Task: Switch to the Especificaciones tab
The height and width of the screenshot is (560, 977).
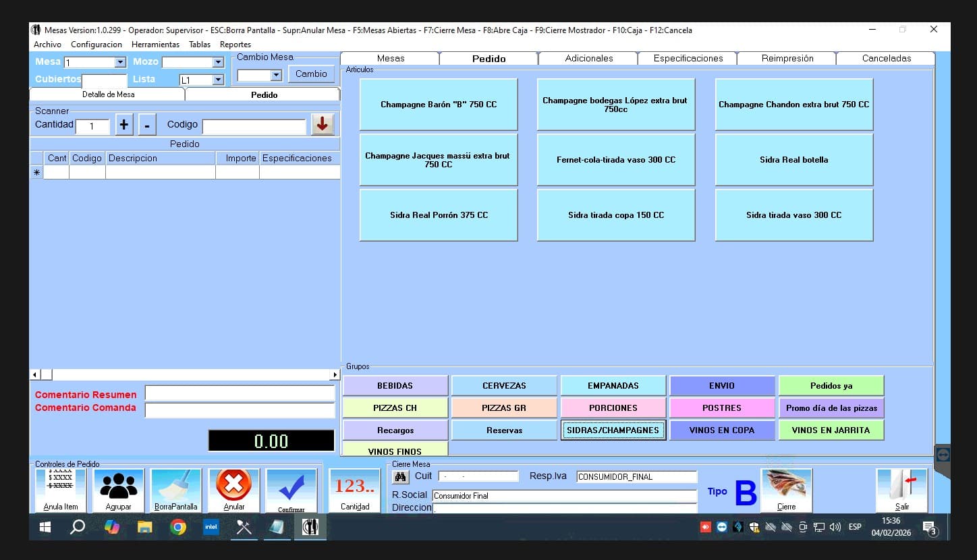Action: (x=688, y=58)
